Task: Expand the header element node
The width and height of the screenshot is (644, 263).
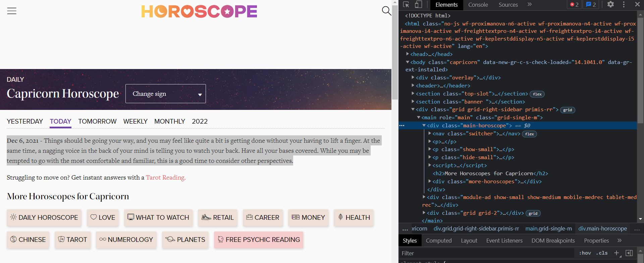Action: pyautogui.click(x=413, y=85)
